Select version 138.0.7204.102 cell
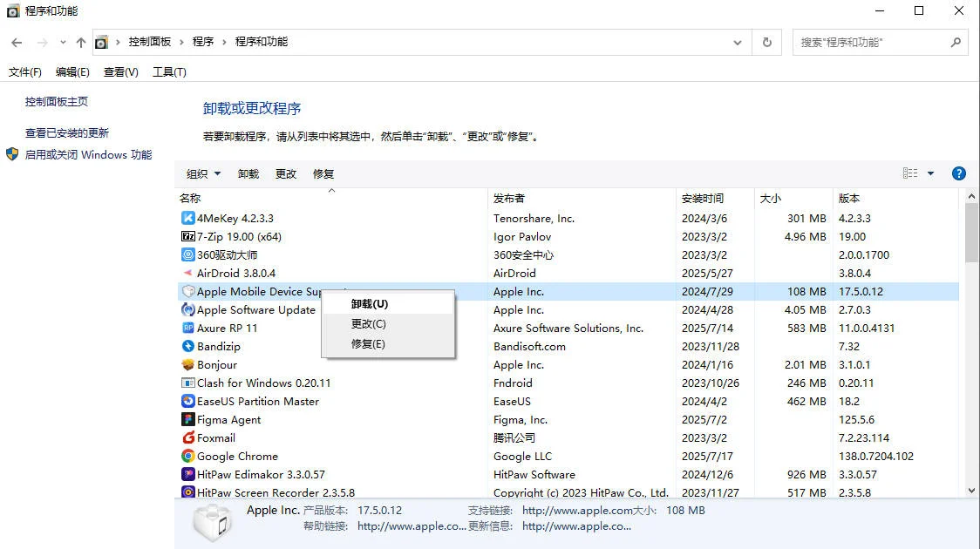The image size is (980, 549). click(x=875, y=456)
